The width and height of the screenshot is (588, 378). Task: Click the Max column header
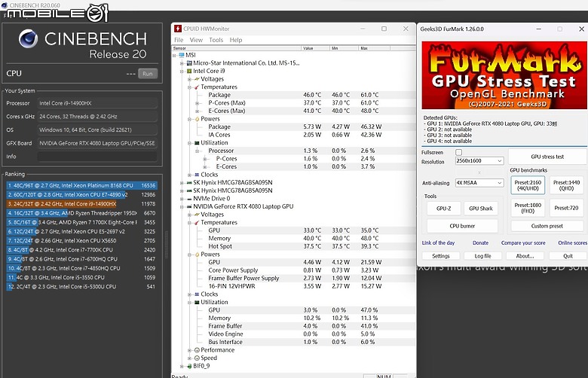(374, 48)
